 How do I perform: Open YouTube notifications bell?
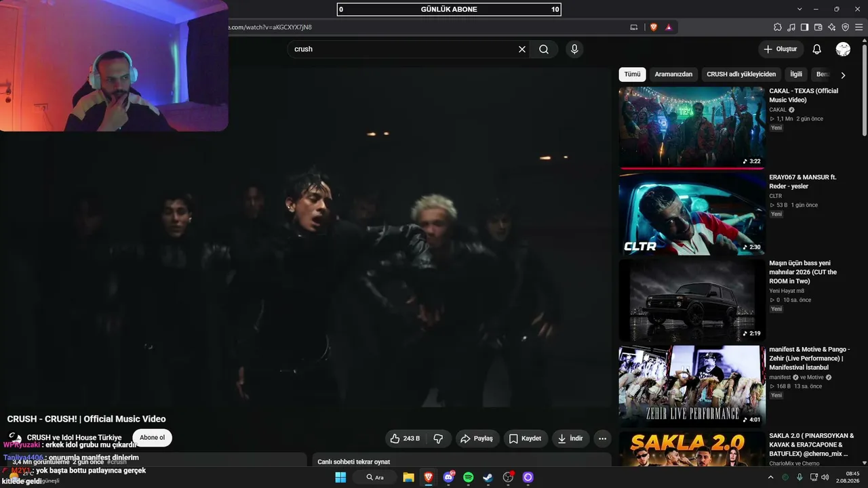[x=817, y=49]
